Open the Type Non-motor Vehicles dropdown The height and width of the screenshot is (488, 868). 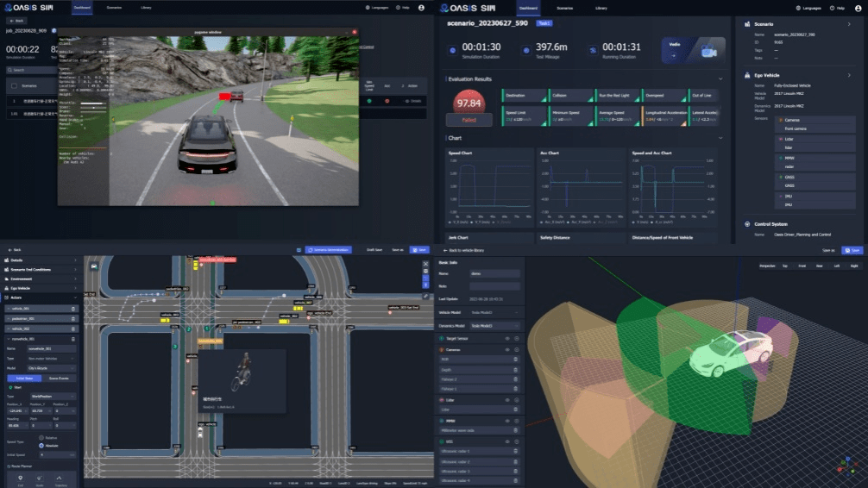(52, 359)
